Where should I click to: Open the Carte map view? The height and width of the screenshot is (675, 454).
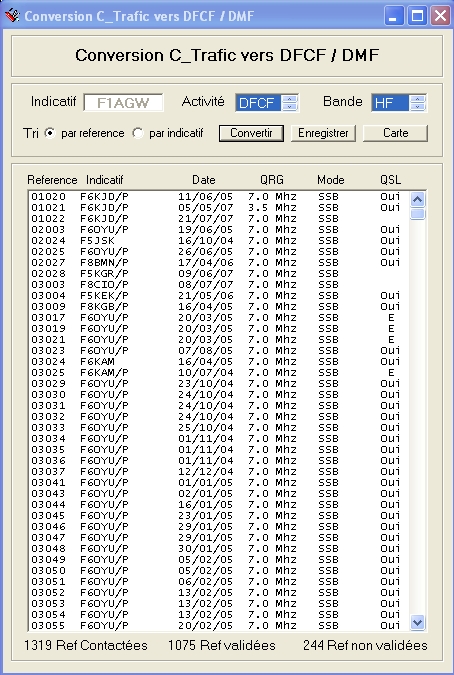click(x=395, y=133)
